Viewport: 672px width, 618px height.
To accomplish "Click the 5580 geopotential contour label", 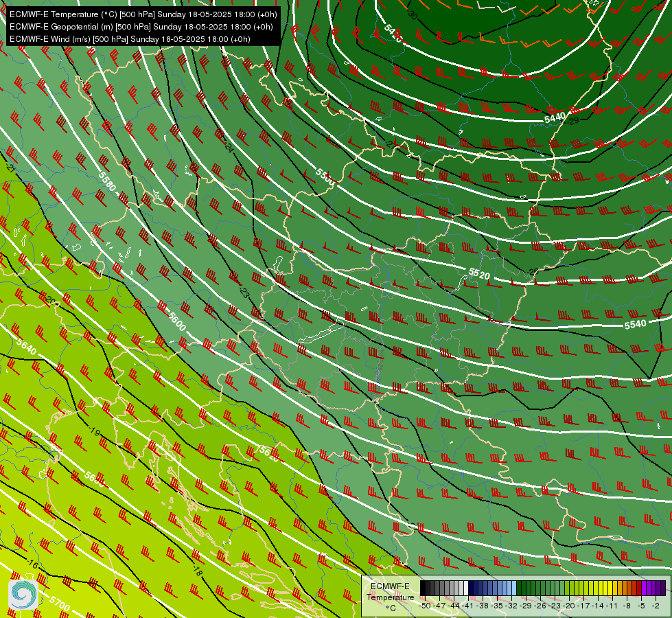I will click(107, 181).
